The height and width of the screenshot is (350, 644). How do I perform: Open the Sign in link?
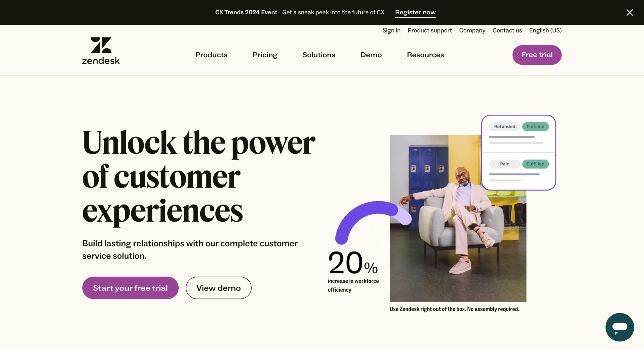click(391, 30)
